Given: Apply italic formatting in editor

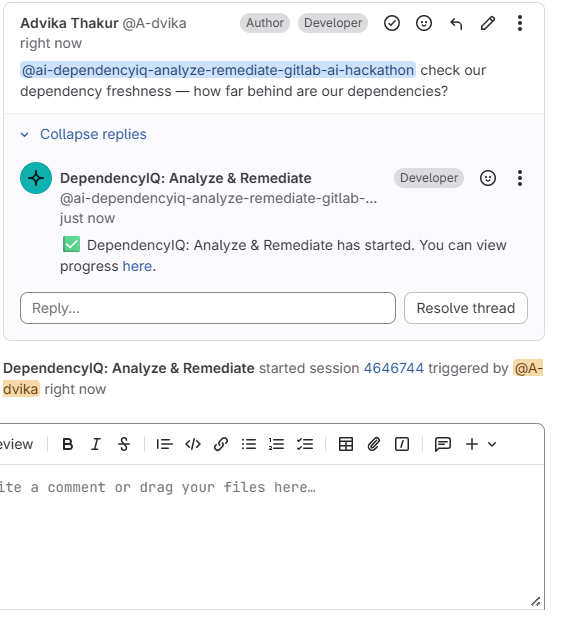Looking at the screenshot, I should (96, 444).
